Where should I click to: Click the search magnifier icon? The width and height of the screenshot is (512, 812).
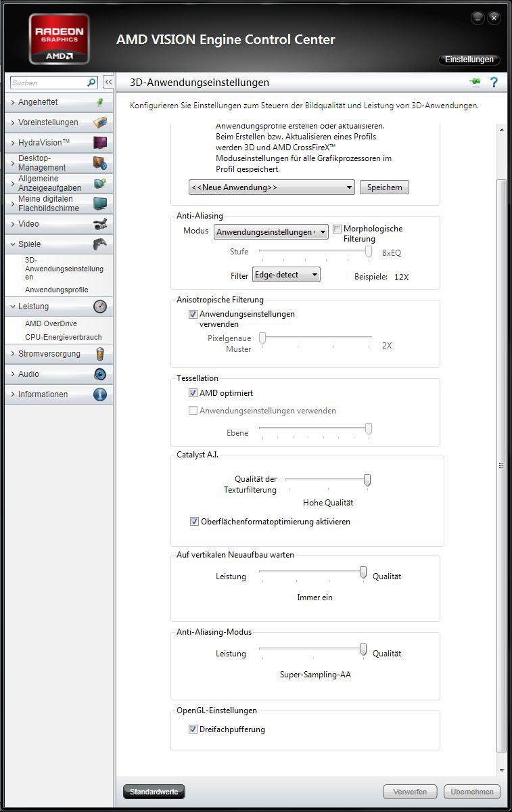tap(92, 83)
